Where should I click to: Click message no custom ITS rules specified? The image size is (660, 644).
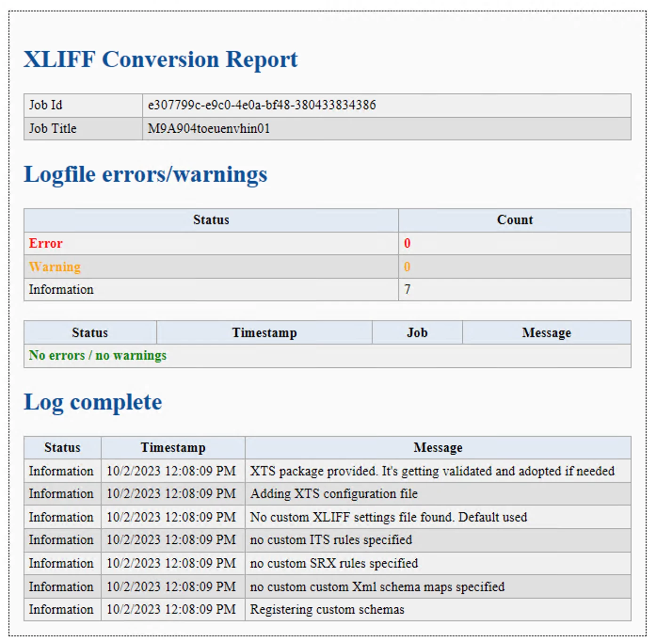(331, 540)
